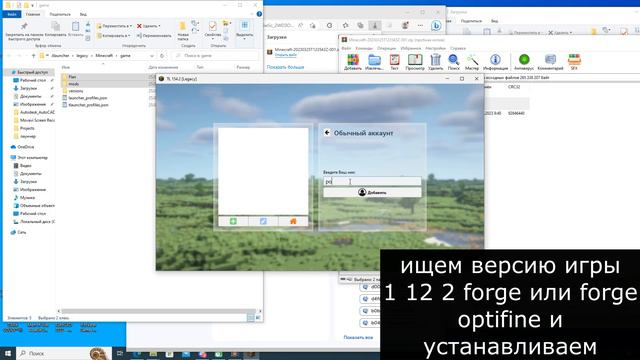
Task: Click the launcher name input field
Action: click(372, 181)
